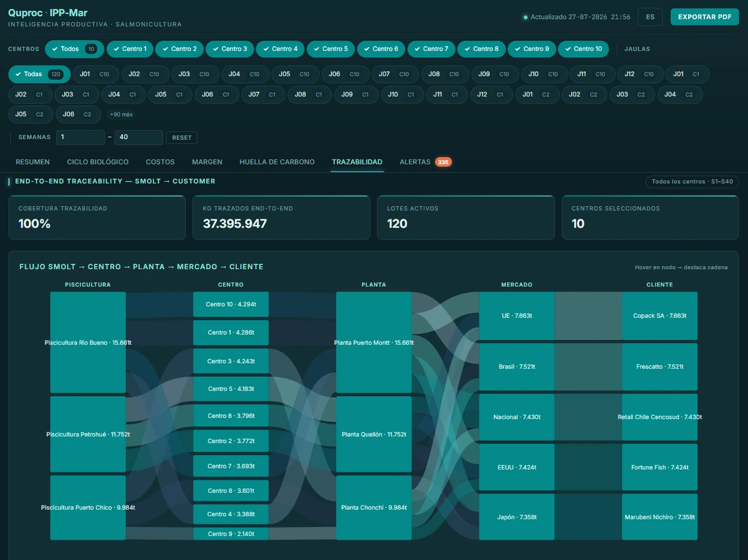
Task: Export the report as PDF
Action: 704,17
